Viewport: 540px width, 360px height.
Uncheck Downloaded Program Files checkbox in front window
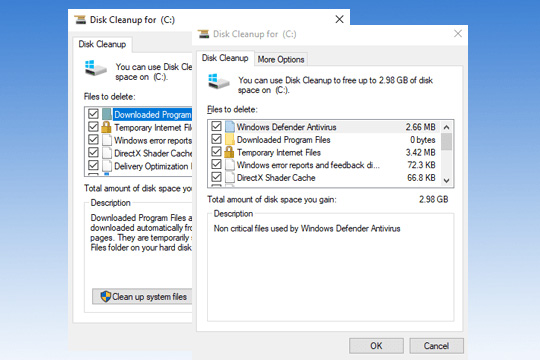click(x=216, y=139)
